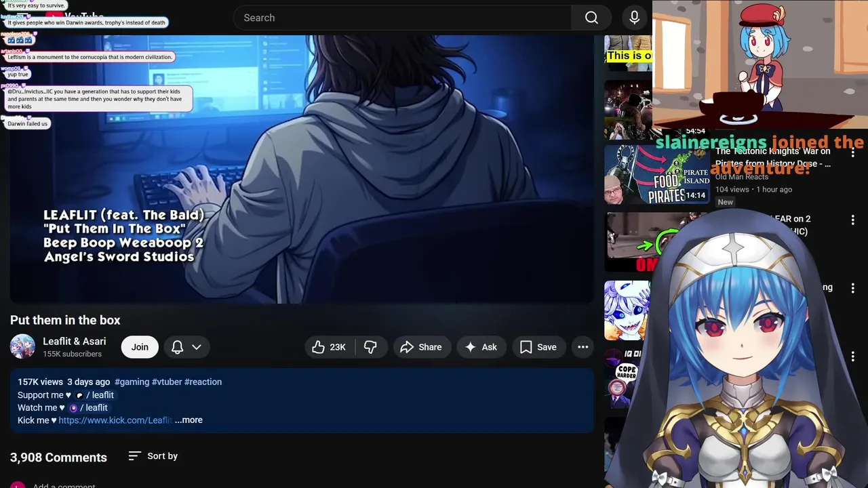
Task: Click the magnifier search button
Action: point(591,18)
